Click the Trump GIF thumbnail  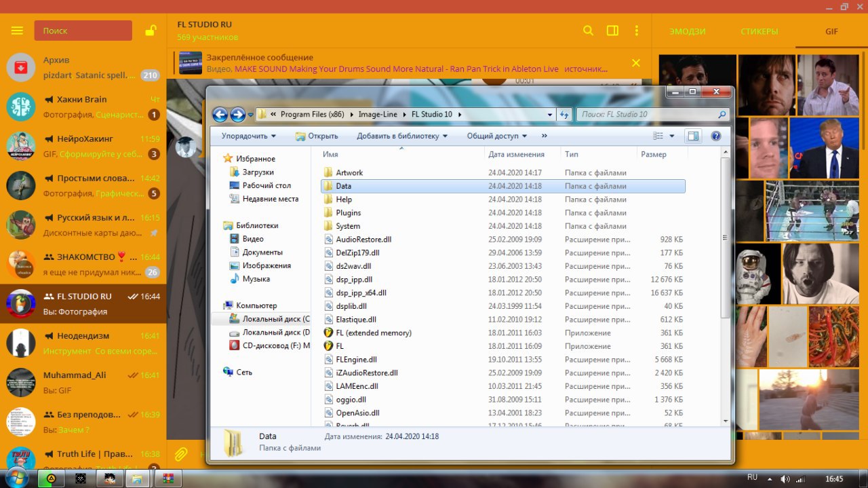[824, 148]
